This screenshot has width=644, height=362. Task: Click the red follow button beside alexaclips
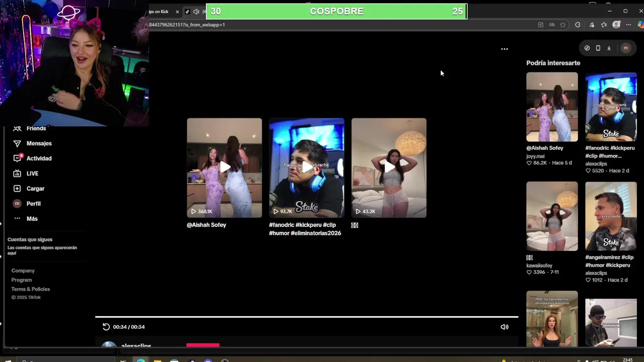coord(203,345)
